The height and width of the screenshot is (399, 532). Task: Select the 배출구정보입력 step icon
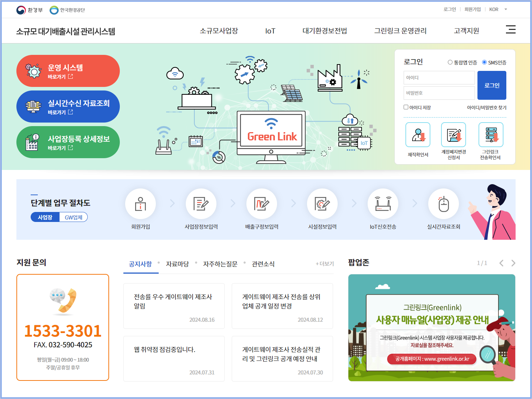click(x=262, y=204)
